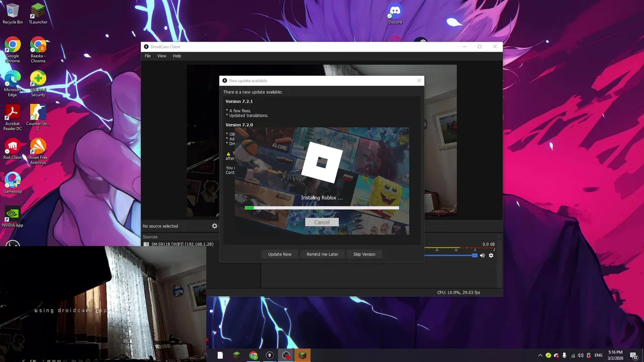Open the non-highlighted Minecraft block taskbar icon
Screen dimensions: 644x362
(236, 355)
